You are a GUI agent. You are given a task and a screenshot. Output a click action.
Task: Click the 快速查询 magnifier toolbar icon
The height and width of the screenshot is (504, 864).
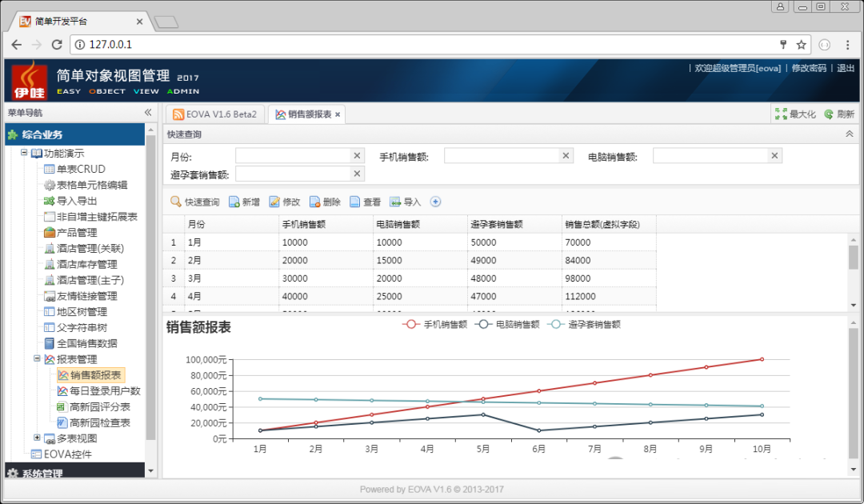176,202
